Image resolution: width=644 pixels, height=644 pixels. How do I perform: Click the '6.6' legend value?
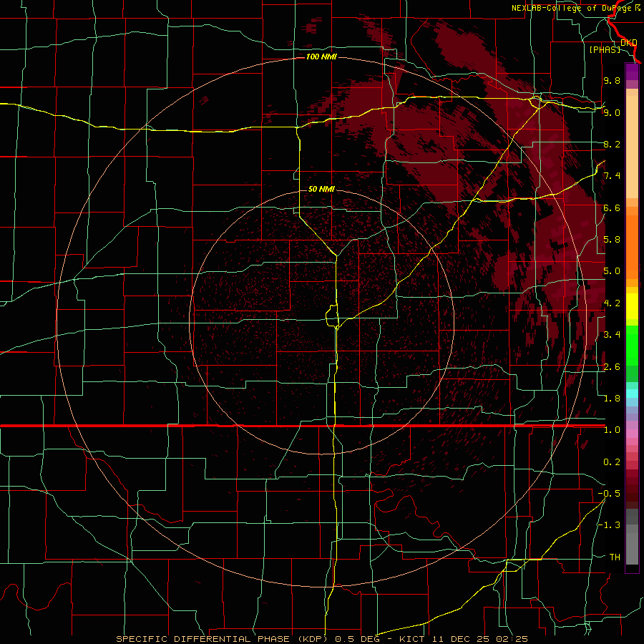(x=612, y=208)
